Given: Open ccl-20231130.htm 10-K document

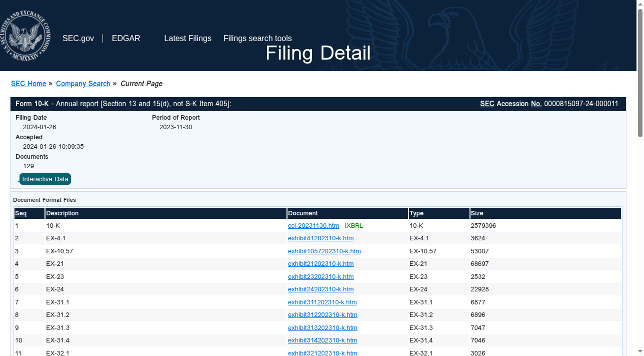Looking at the screenshot, I should (313, 226).
